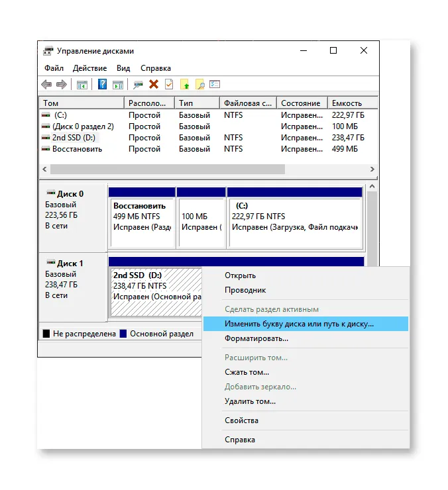Click the Диск 0 disk label panel
Viewport: 448px width, 490px height.
74,218
